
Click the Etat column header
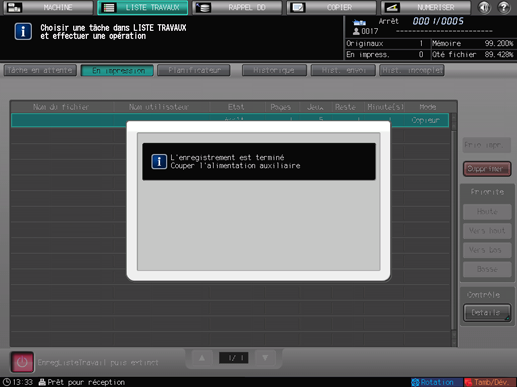tap(236, 107)
